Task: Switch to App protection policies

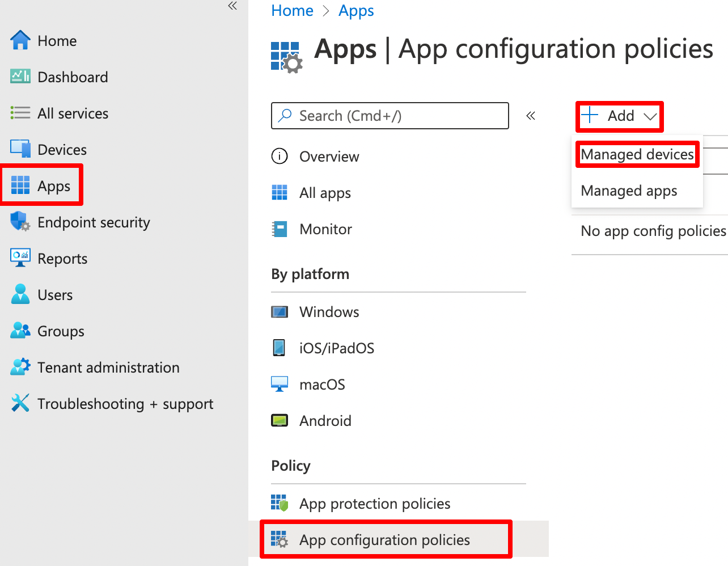Action: (x=374, y=503)
